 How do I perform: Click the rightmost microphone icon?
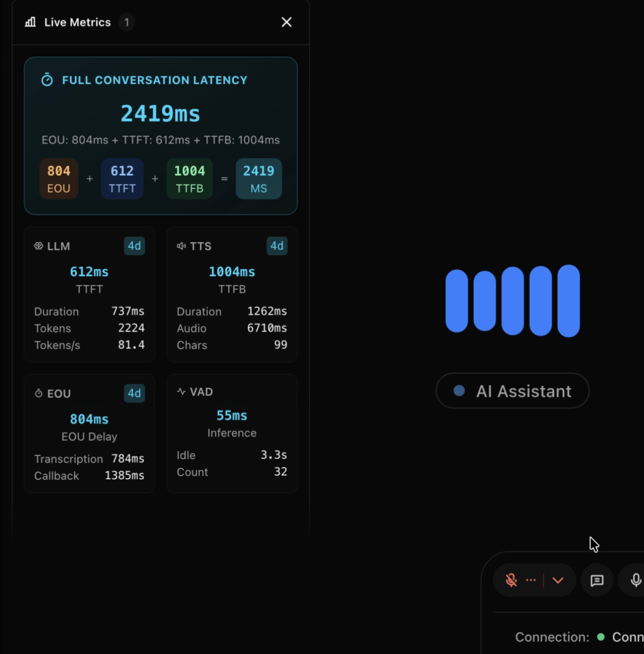[x=636, y=580]
